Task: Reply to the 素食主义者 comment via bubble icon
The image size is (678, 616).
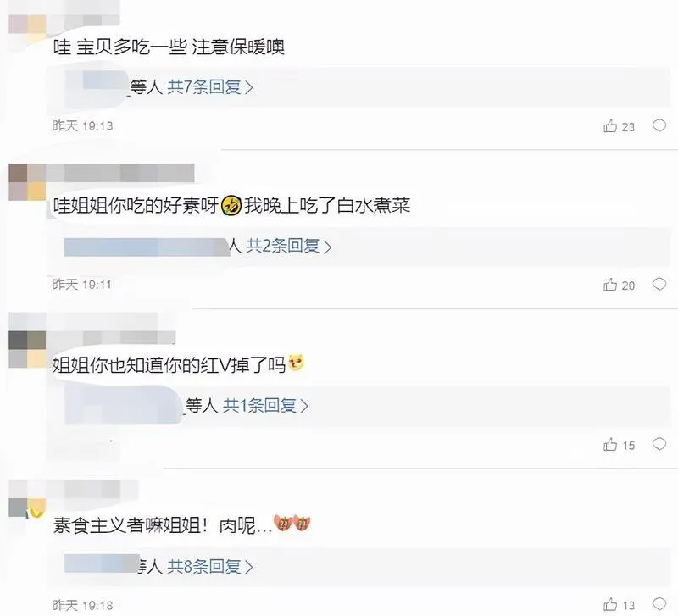Action: click(x=659, y=603)
